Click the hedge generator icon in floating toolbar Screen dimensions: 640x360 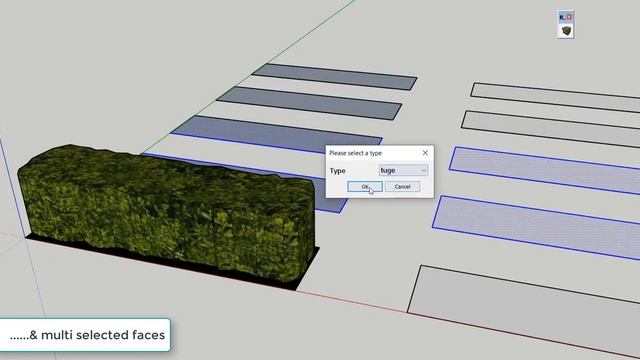566,31
